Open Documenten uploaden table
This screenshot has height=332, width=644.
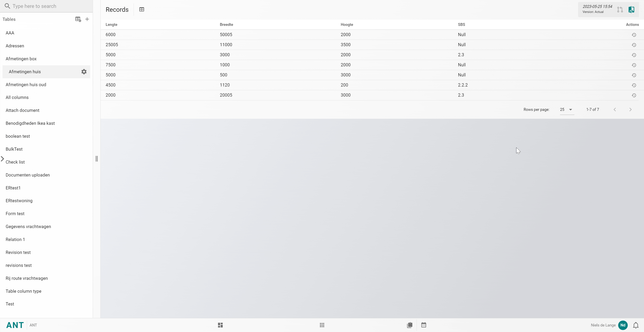(x=46, y=175)
